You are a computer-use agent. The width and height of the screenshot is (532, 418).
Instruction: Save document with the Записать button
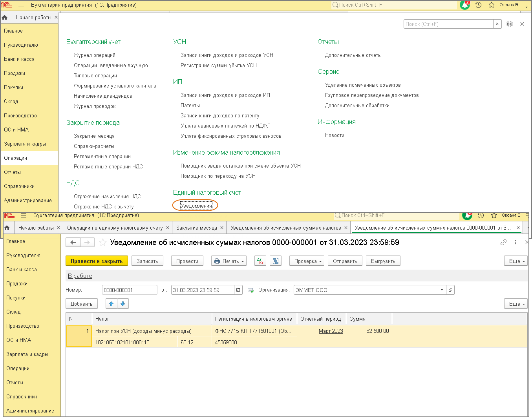[x=147, y=261]
